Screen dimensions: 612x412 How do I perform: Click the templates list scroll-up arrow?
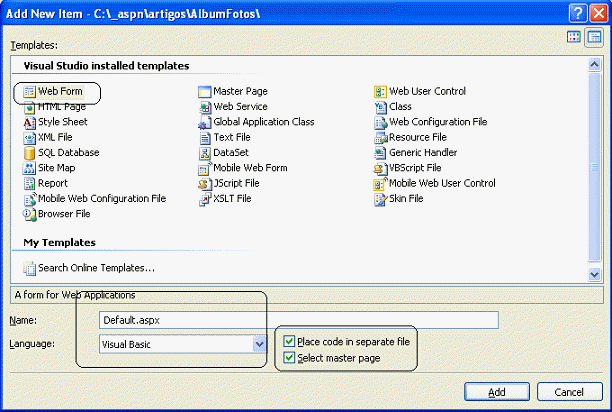pos(594,64)
